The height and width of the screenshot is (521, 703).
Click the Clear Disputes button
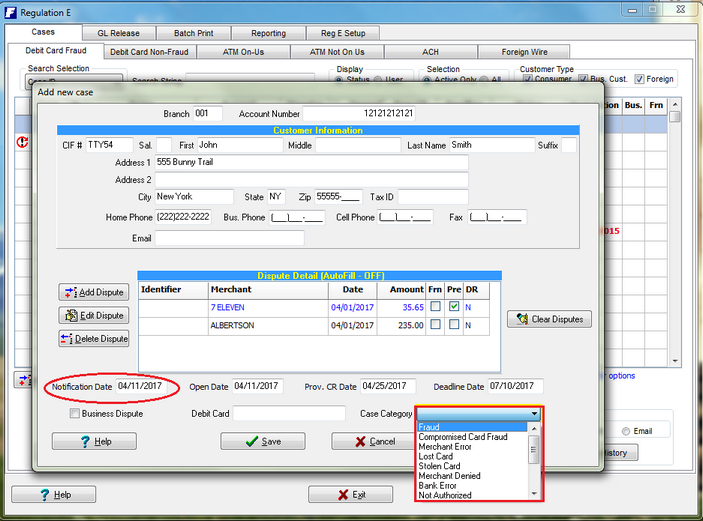549,320
